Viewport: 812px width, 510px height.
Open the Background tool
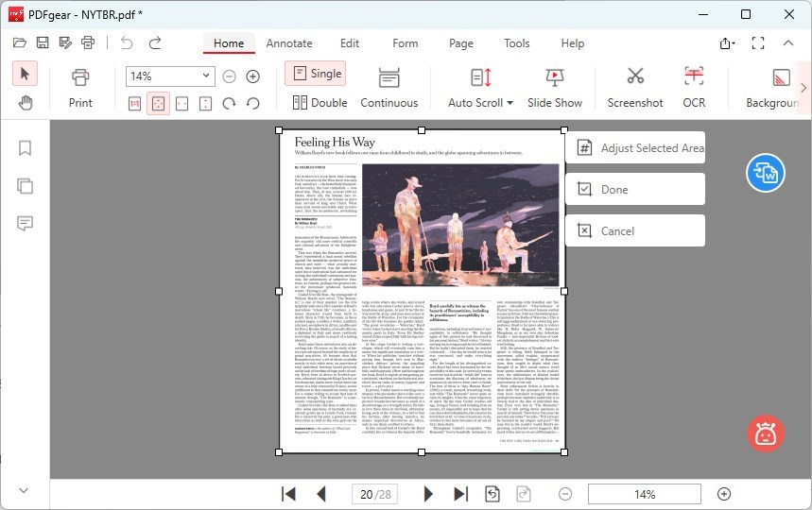click(772, 88)
